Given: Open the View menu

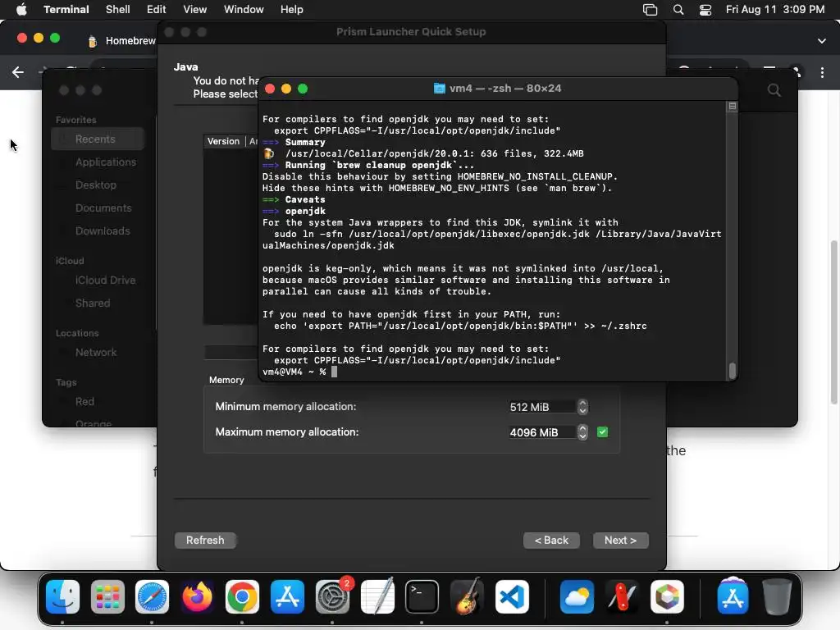Looking at the screenshot, I should (194, 9).
